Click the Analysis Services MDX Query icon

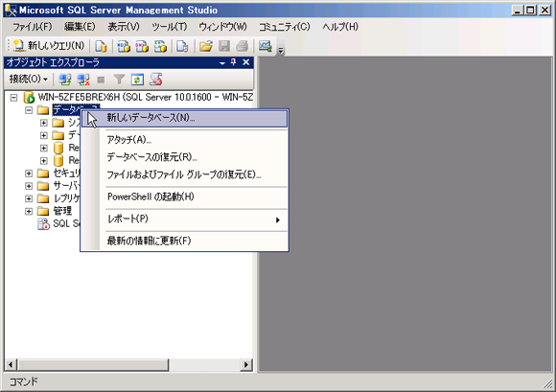click(124, 46)
